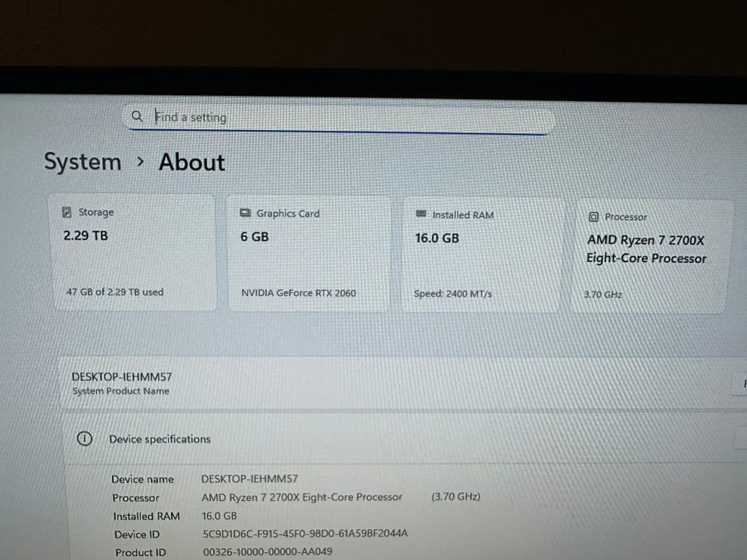Screen dimensions: 747x560
Task: Click the Graphics Card icon
Action: tap(245, 213)
